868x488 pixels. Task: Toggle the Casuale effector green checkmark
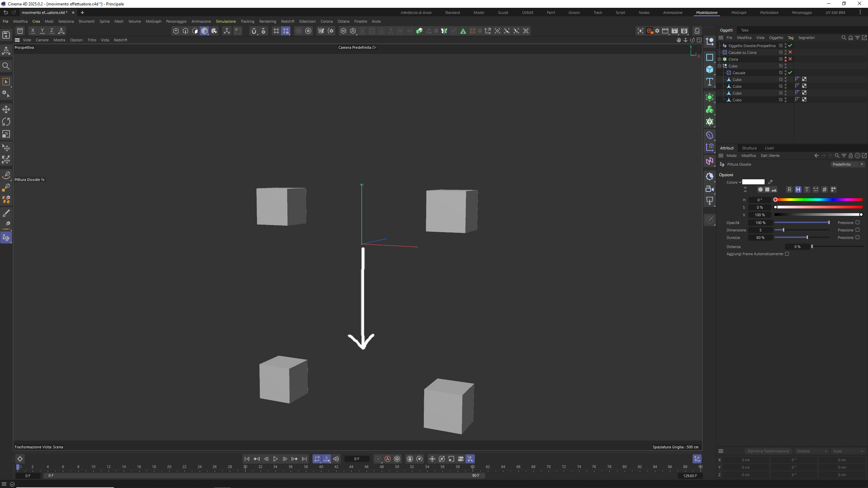tap(790, 73)
